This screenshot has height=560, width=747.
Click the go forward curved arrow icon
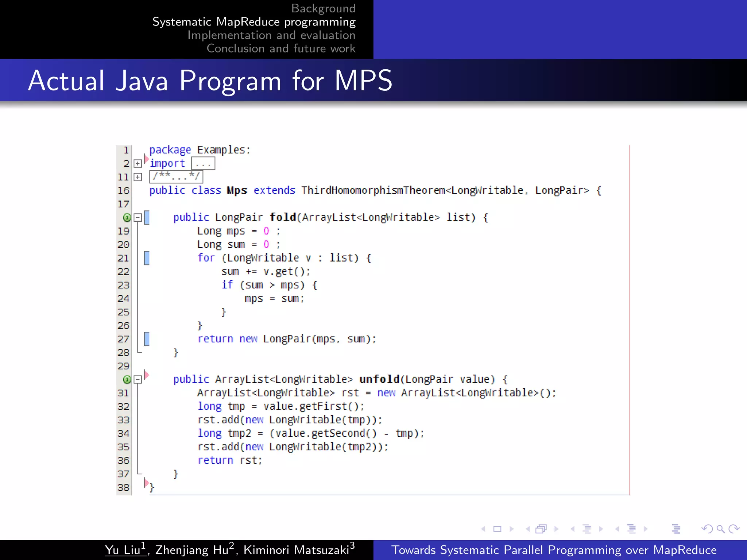pyautogui.click(x=734, y=529)
